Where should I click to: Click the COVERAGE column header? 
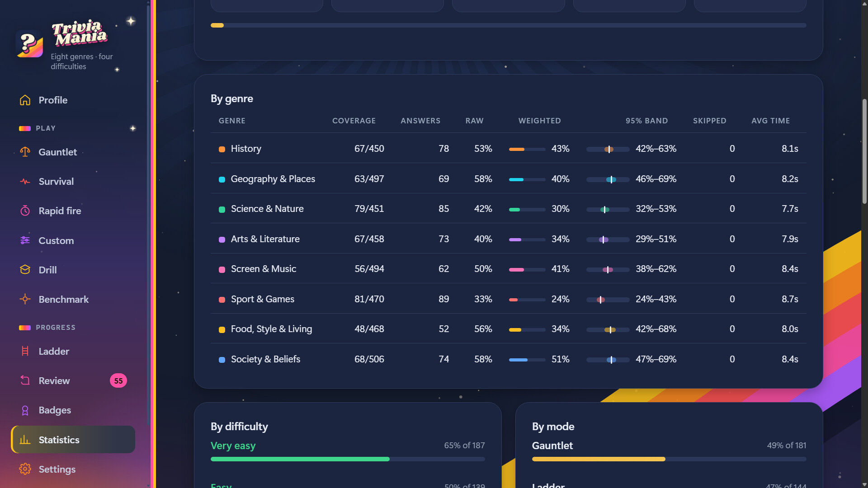354,121
